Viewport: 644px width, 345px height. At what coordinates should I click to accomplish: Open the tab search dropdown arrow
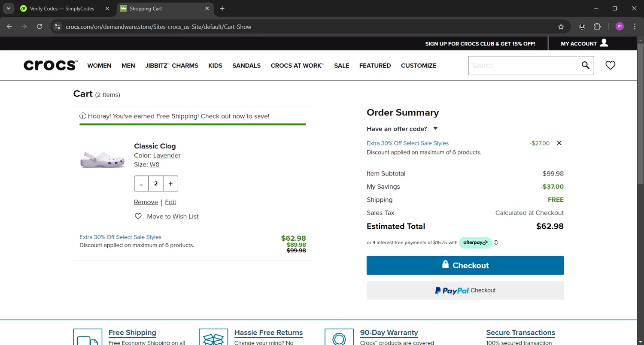8,9
